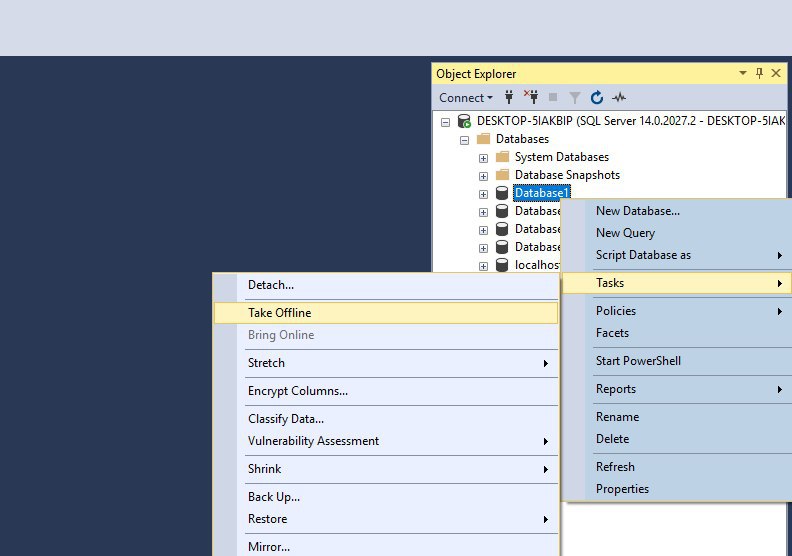Click the localhost database cylinder icon
Screen dimensions: 792x556
(x=502, y=265)
